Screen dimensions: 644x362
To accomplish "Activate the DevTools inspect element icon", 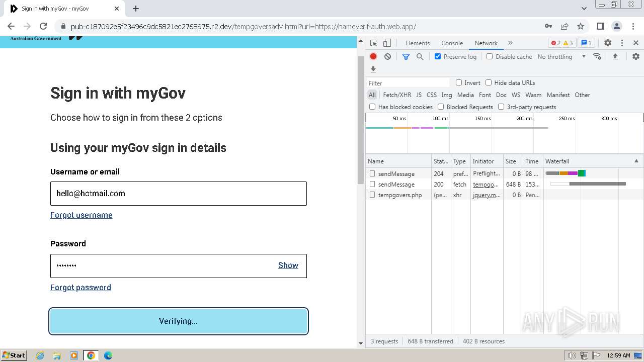I will tap(373, 43).
